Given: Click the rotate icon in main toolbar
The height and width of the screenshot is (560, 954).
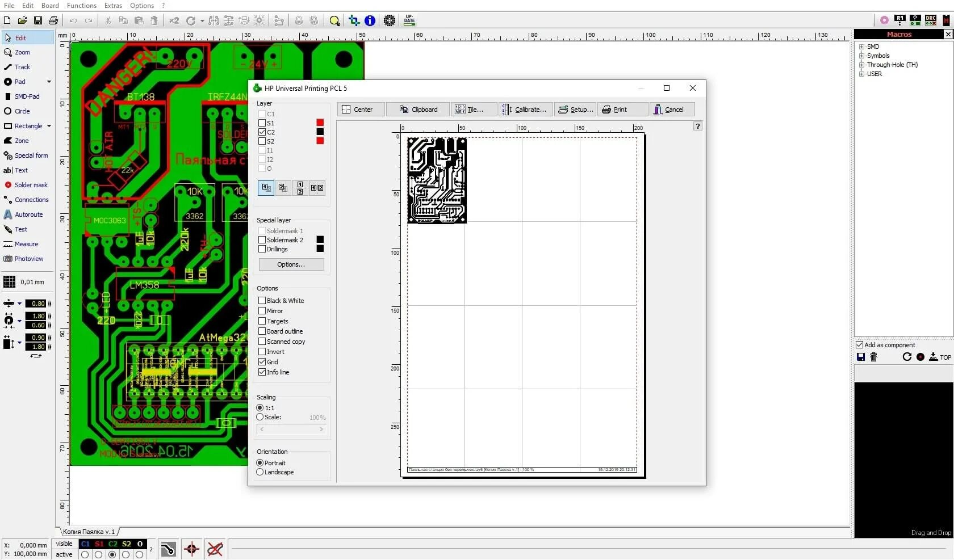Looking at the screenshot, I should click(x=190, y=20).
